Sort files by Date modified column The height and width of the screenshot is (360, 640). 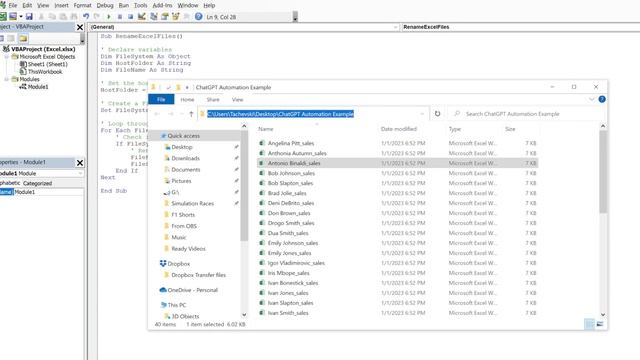[399, 129]
